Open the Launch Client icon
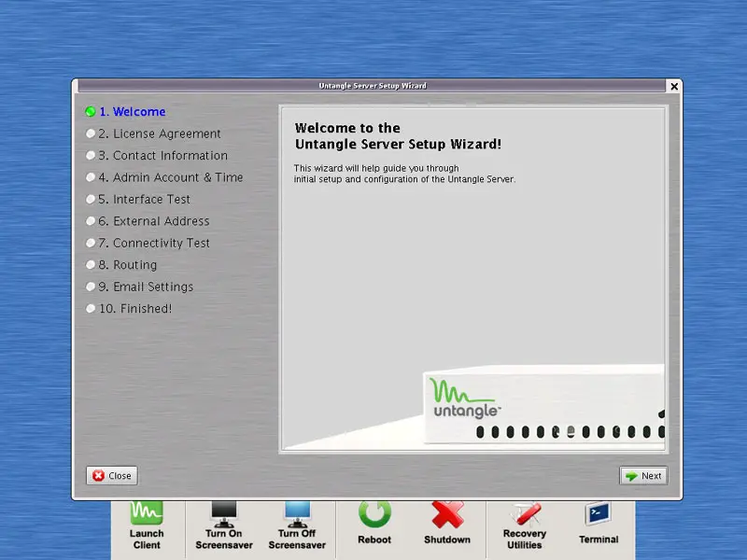Image resolution: width=747 pixels, height=560 pixels. coord(147,525)
